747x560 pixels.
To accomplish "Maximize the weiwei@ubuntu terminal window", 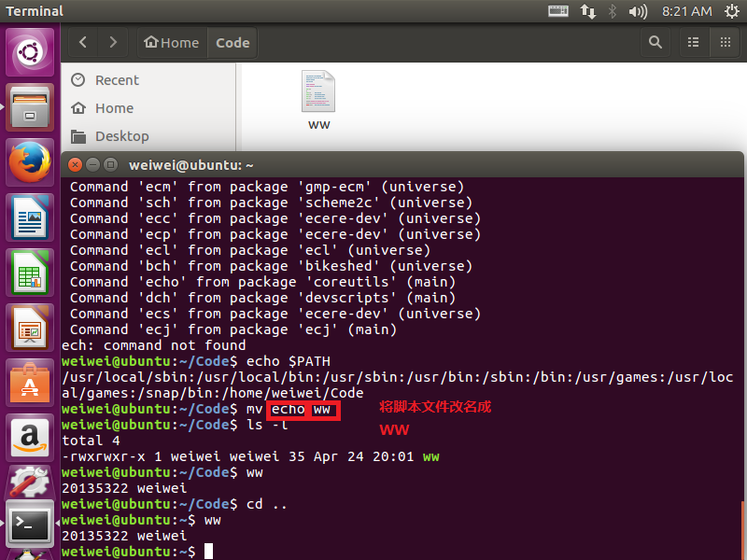I will pyautogui.click(x=110, y=165).
